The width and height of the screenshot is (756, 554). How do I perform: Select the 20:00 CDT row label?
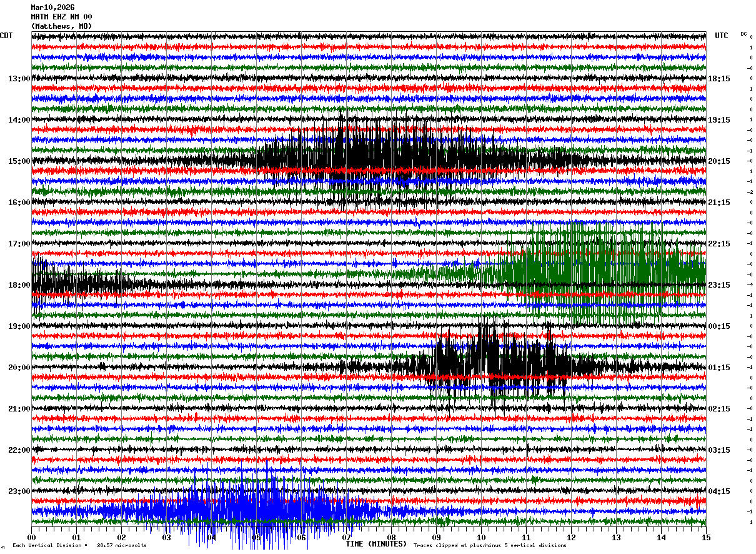click(x=19, y=368)
